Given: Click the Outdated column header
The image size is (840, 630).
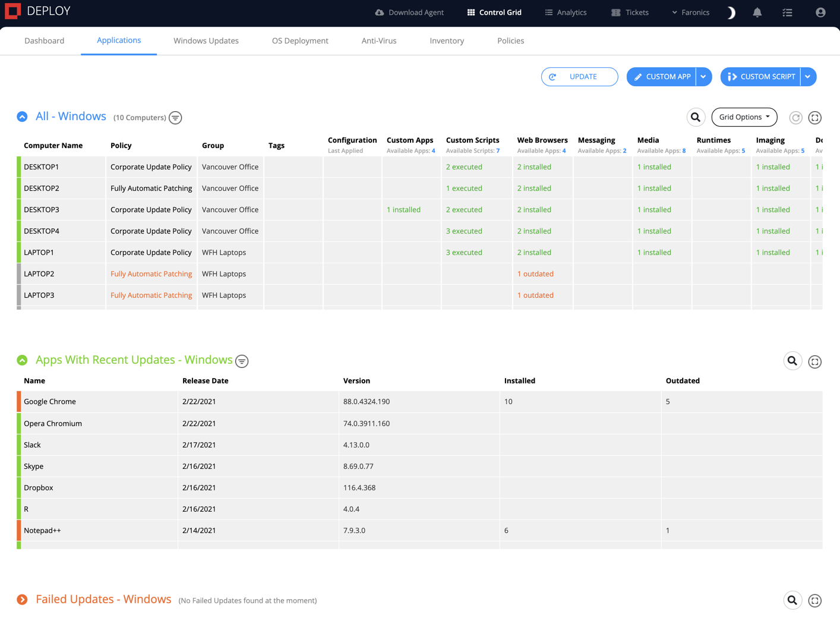Looking at the screenshot, I should coord(683,381).
